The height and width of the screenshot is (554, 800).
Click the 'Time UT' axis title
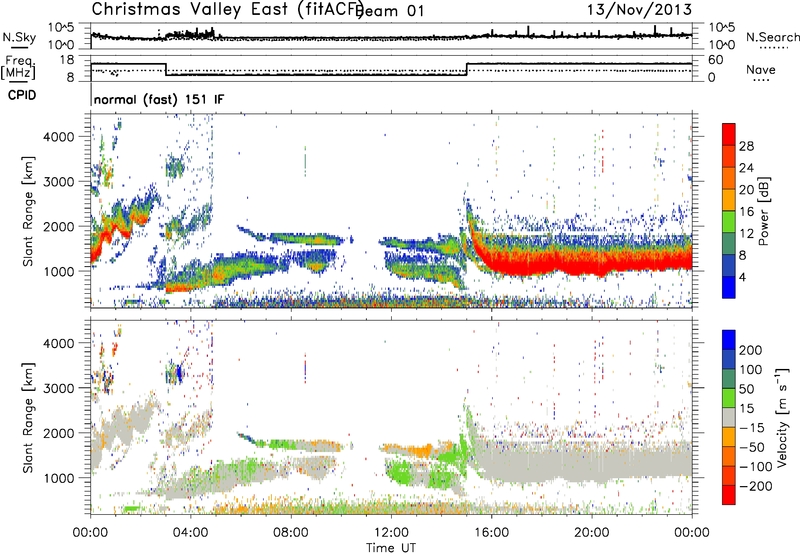pos(391,547)
